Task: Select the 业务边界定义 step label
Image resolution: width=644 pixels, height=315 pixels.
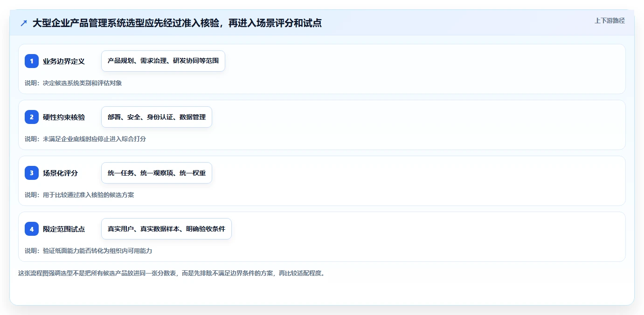Action: pos(64,61)
